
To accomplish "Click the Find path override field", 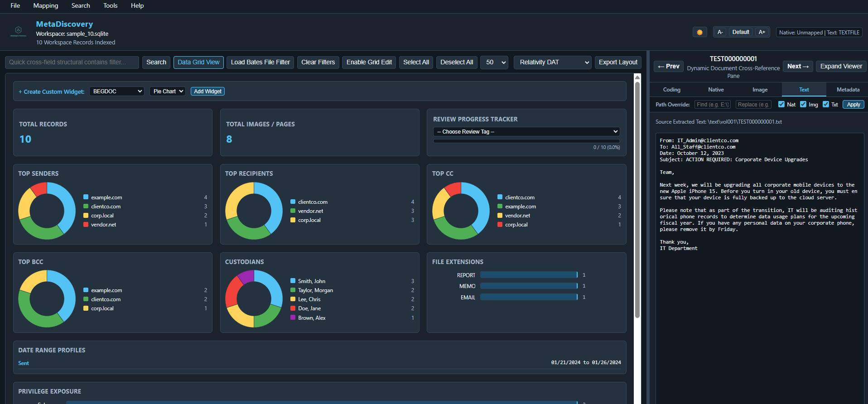I will (712, 105).
